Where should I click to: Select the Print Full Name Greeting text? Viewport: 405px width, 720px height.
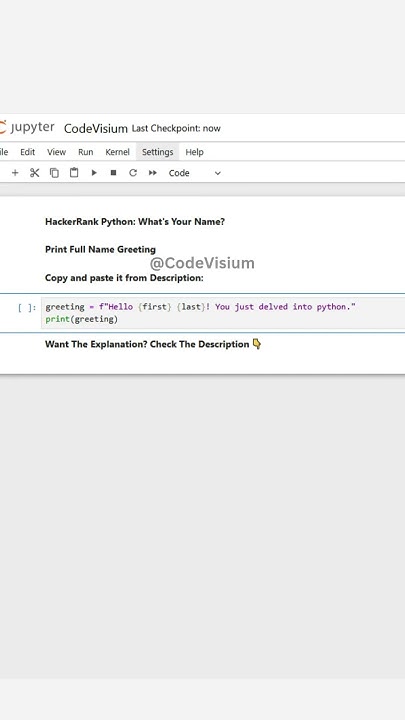[x=100, y=249]
